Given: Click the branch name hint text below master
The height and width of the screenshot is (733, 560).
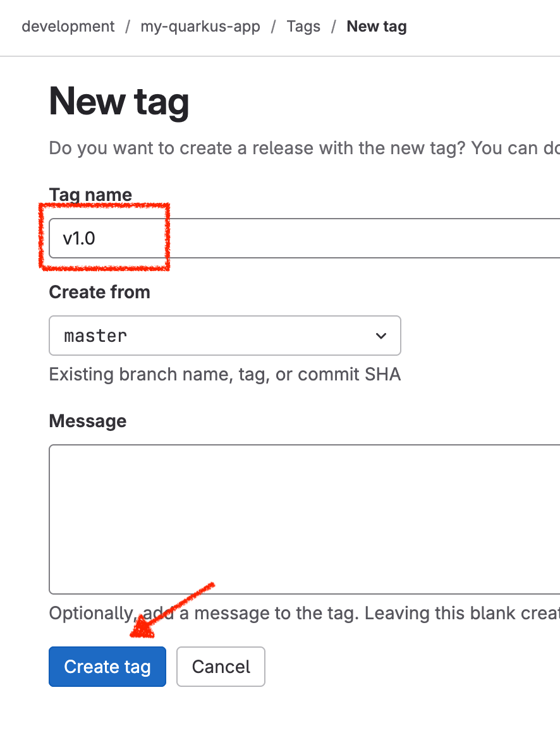Looking at the screenshot, I should (x=225, y=374).
